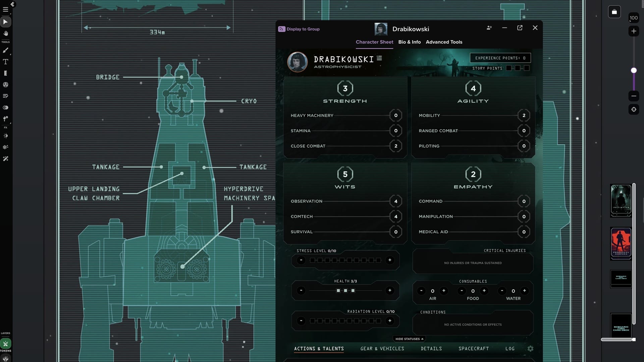Toggle the Tokens layer button
Viewport: 644px width, 362px height.
6,344
